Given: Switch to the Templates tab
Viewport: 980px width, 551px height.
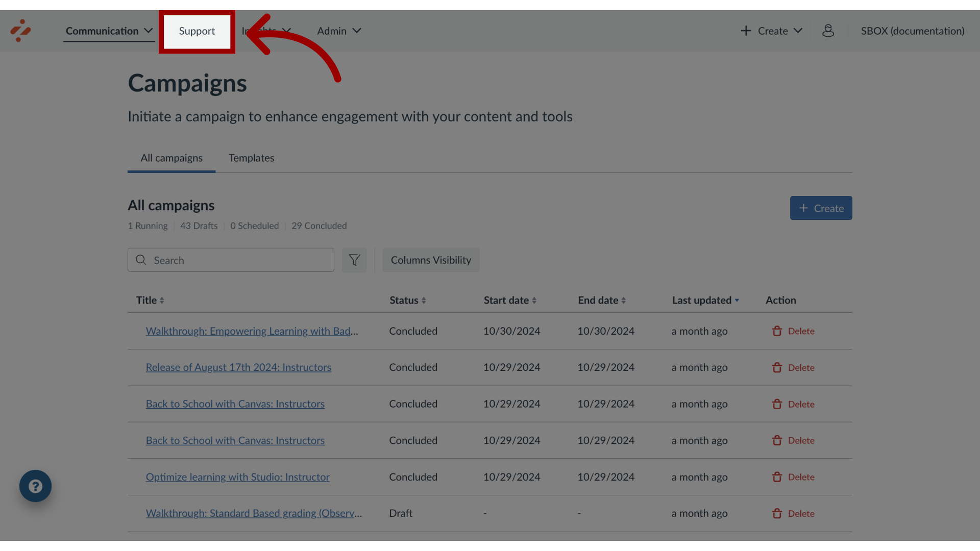Looking at the screenshot, I should point(251,158).
